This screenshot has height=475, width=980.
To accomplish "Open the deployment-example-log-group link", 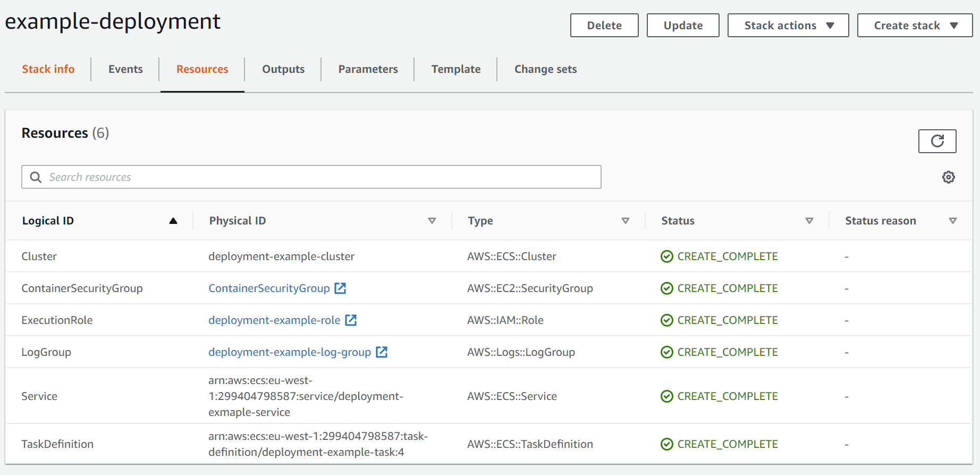I will point(289,352).
